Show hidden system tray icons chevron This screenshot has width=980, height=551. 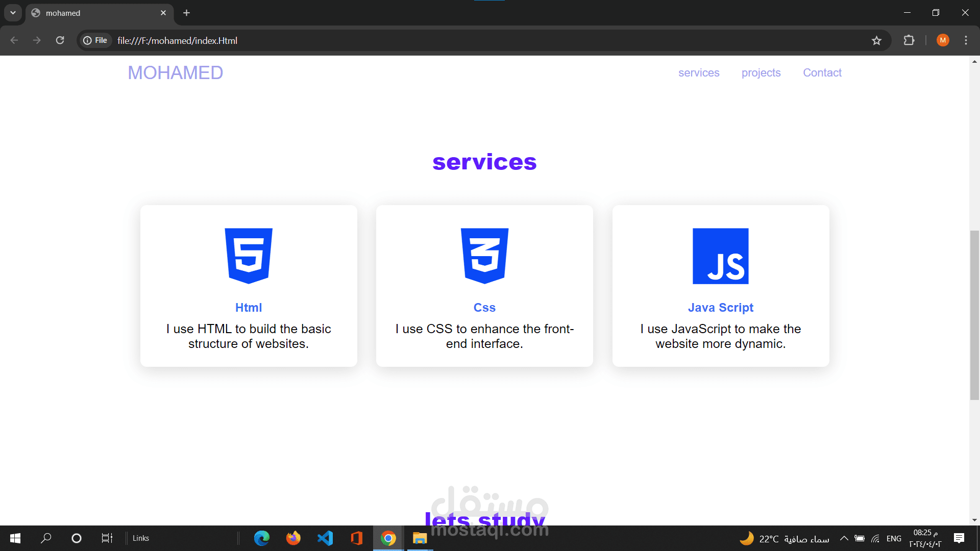point(844,538)
